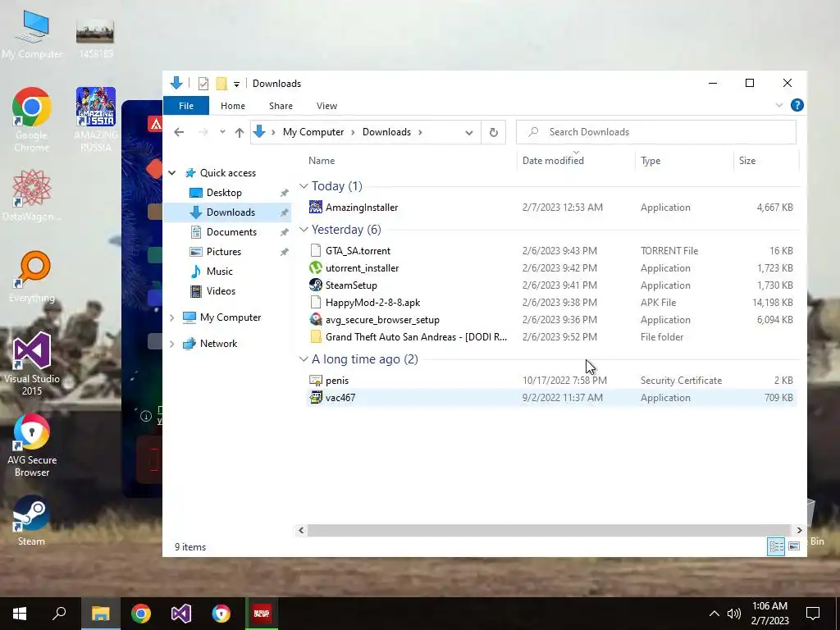Open Everything search desktop shortcut

[x=32, y=277]
